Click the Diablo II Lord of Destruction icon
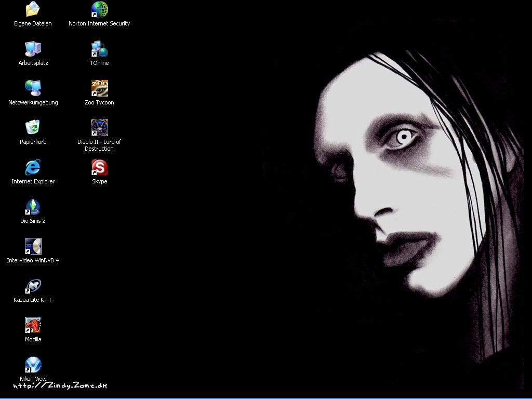This screenshot has width=532, height=399. coord(99,128)
